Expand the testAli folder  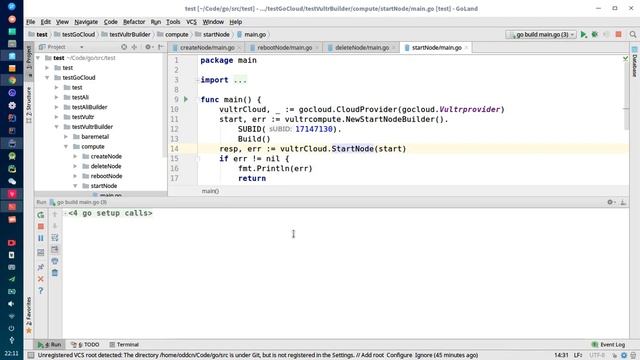tap(57, 97)
